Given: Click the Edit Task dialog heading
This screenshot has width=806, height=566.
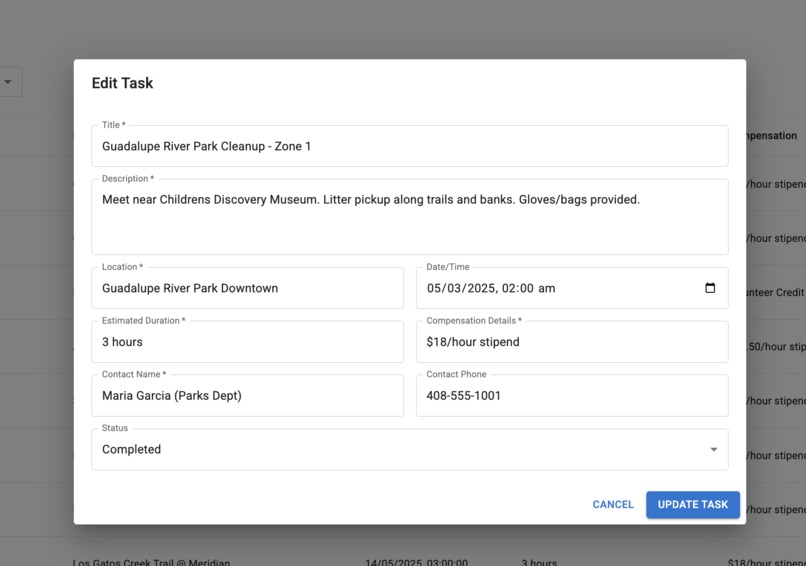Looking at the screenshot, I should [122, 83].
